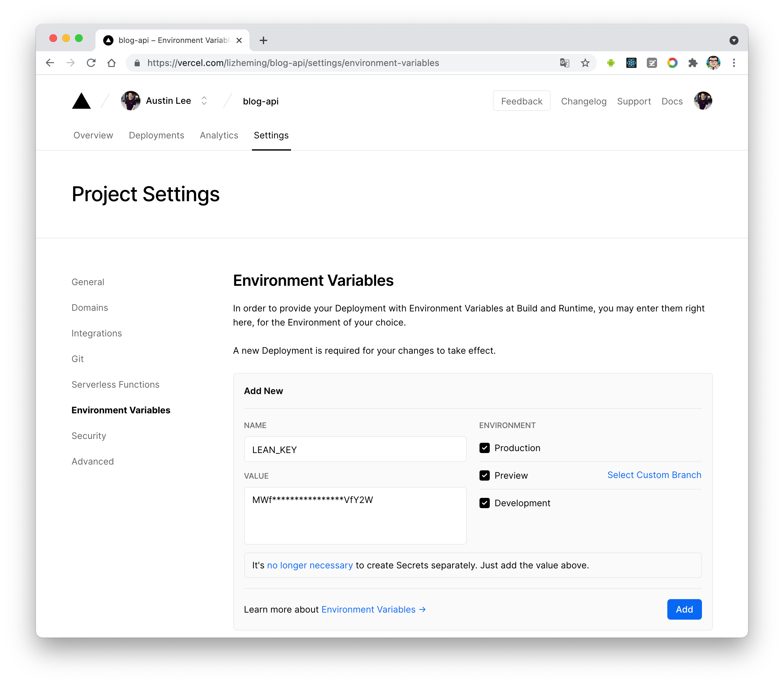Click the Chrome extensions puzzle icon
This screenshot has height=685, width=784.
coord(693,62)
